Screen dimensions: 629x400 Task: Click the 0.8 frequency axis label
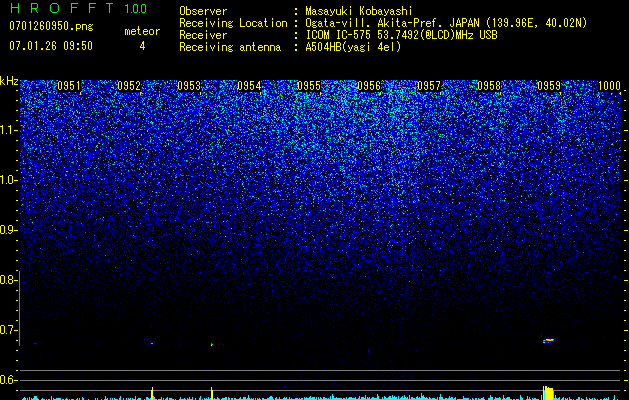pos(7,280)
